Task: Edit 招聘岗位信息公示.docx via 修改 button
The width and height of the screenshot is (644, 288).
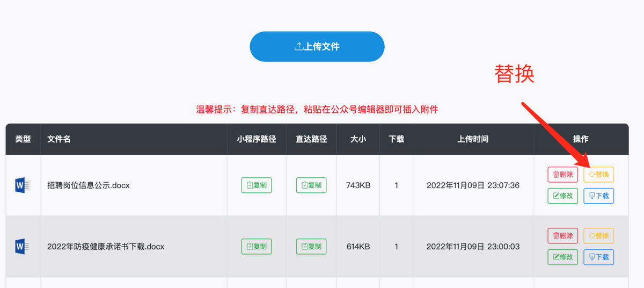Action: [562, 196]
